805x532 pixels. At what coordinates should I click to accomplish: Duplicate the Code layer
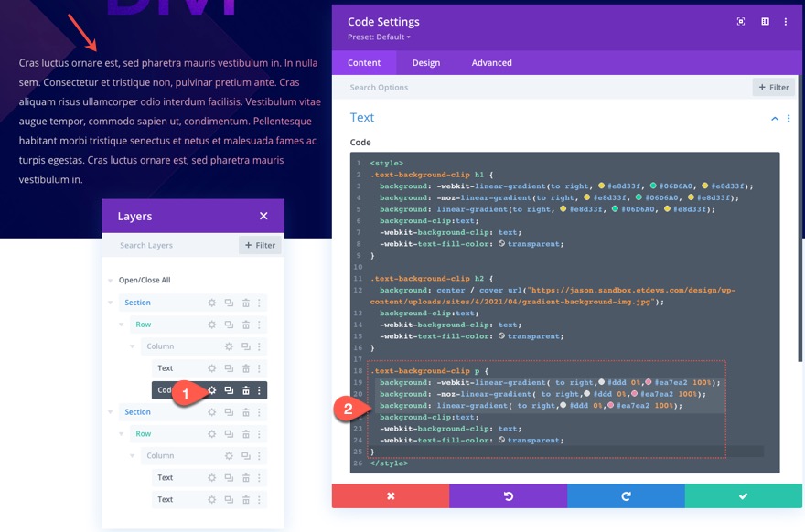tap(229, 390)
